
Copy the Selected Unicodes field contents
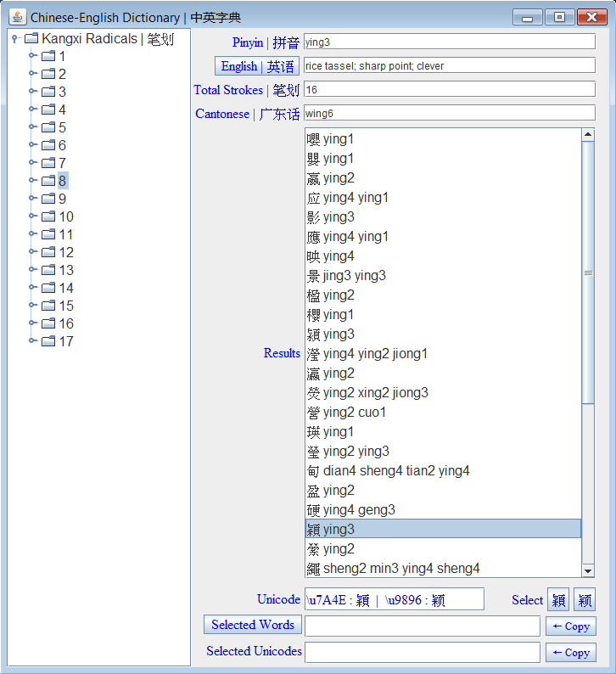pyautogui.click(x=571, y=653)
